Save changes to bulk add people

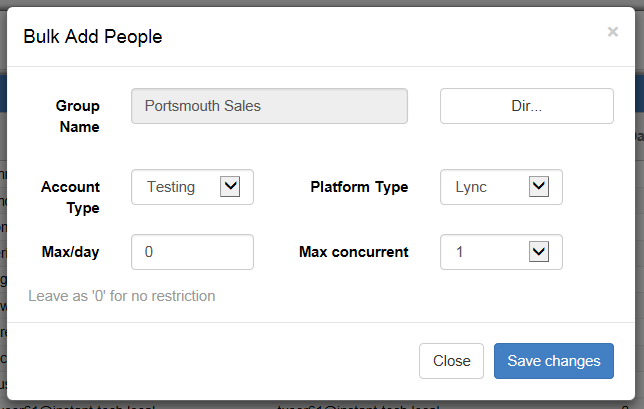point(554,361)
